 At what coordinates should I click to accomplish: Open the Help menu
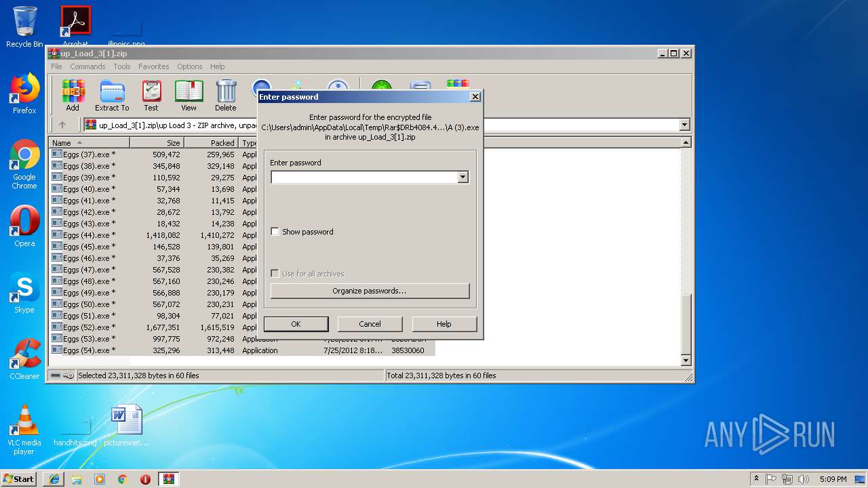click(x=217, y=66)
